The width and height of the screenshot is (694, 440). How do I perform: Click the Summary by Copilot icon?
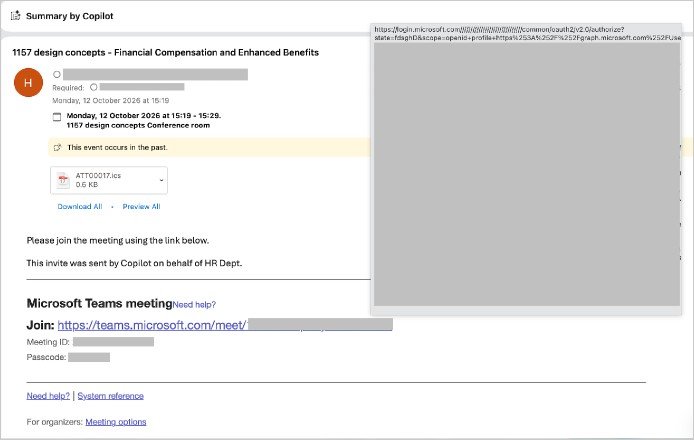coord(15,15)
